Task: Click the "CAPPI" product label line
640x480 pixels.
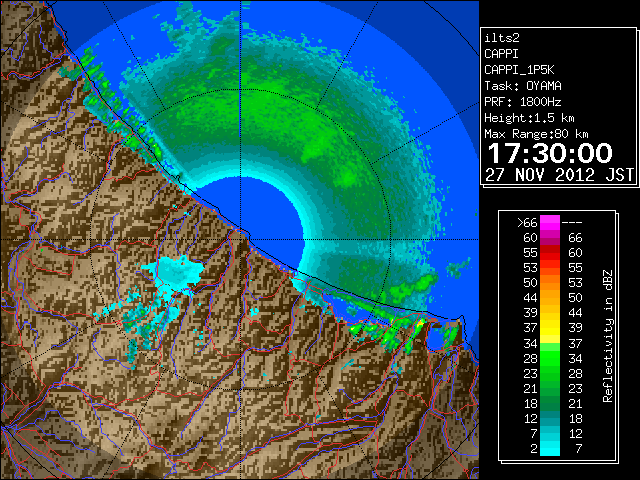Action: point(501,54)
